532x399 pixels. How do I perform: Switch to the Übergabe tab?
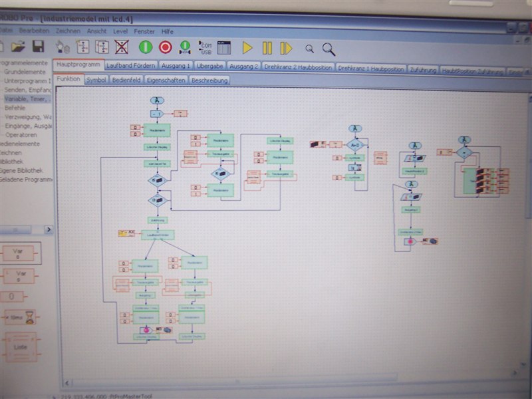click(209, 66)
